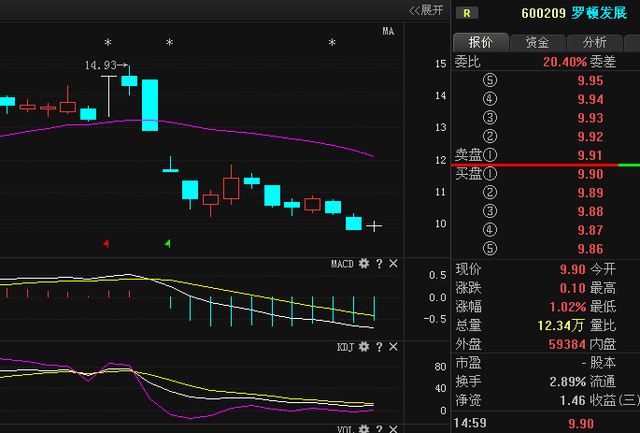The height and width of the screenshot is (433, 640).
Task: Expand the chart using 展开 button
Action: 426,10
